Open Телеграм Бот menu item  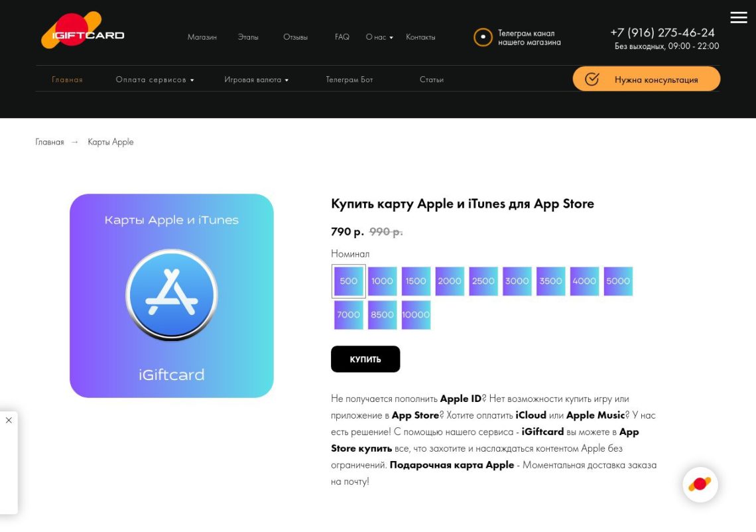[349, 80]
